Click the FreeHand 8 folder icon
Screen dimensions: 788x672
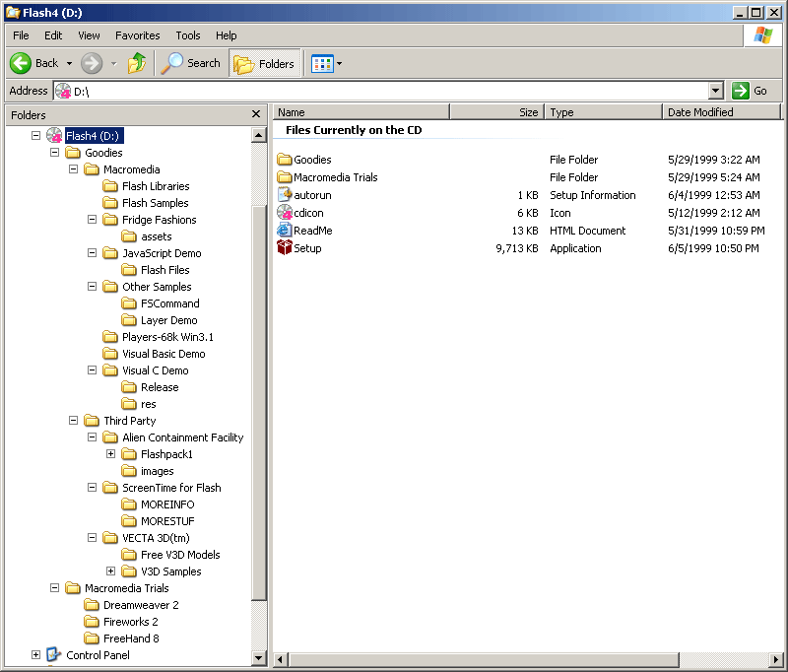[92, 638]
